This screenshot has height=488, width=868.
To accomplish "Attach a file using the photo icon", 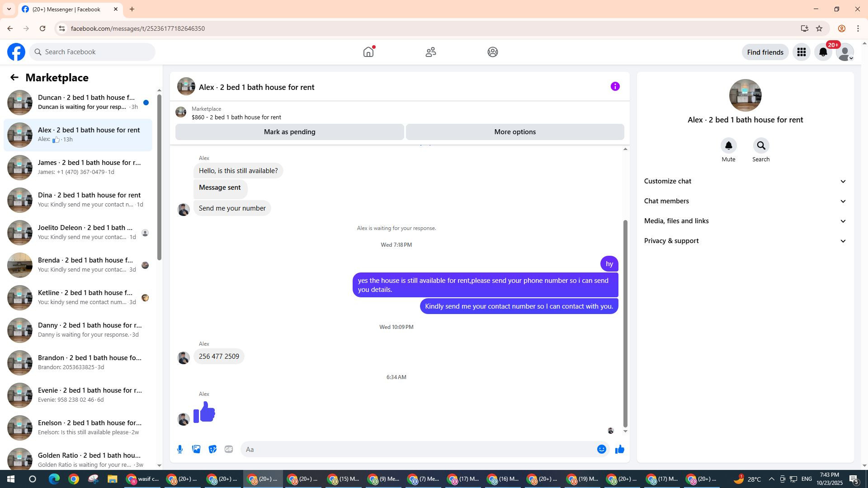I will coord(196,449).
